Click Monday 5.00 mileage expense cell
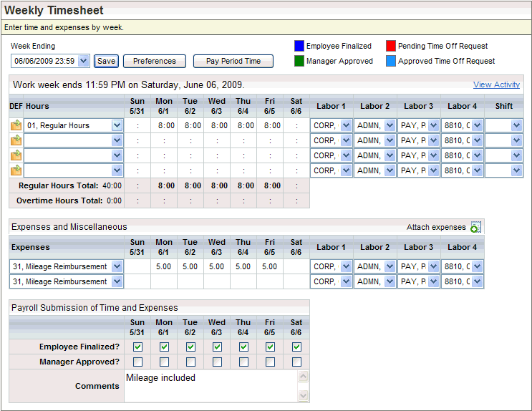 (164, 267)
